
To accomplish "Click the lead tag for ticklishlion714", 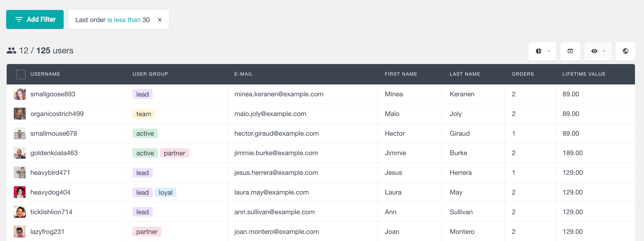I will (x=142, y=212).
